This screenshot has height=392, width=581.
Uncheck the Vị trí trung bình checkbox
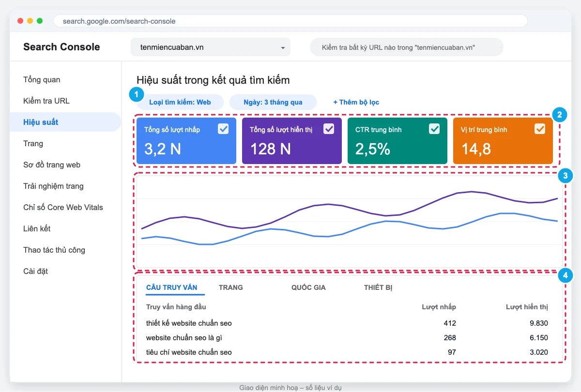(540, 129)
